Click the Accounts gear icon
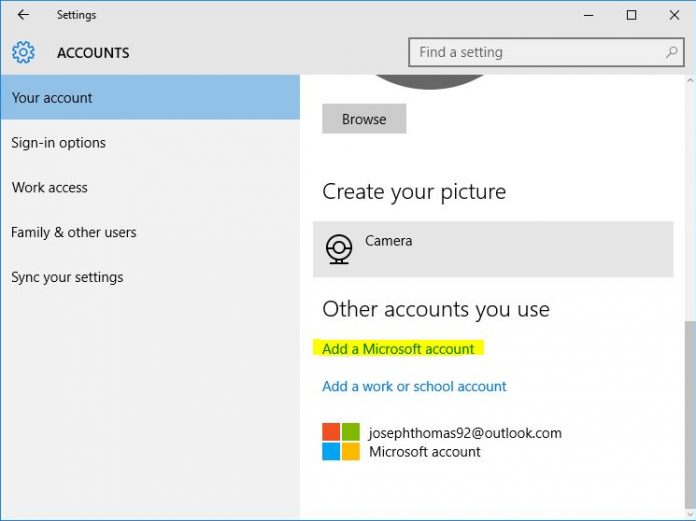 pos(23,53)
